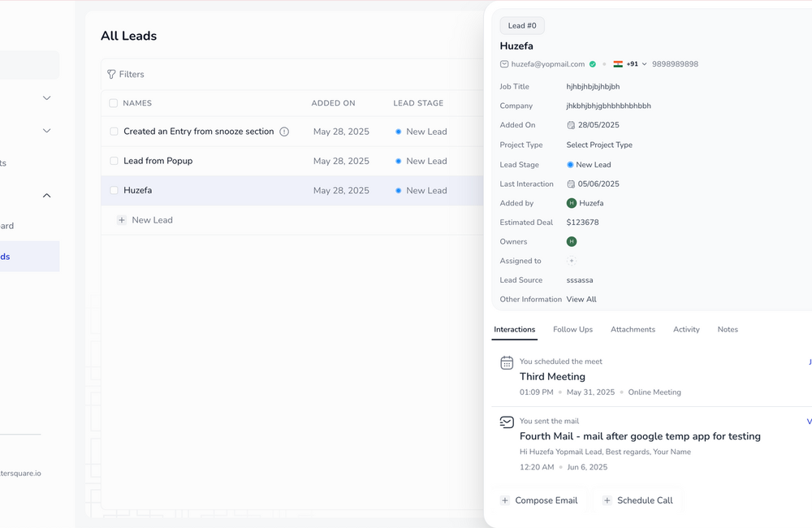
Task: Click the ADDED ON column header
Action: click(x=333, y=103)
